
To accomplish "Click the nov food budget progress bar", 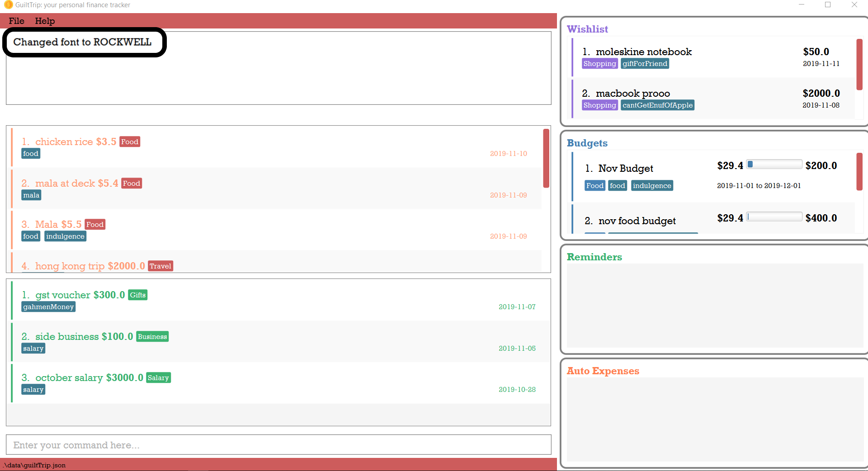I will point(774,217).
